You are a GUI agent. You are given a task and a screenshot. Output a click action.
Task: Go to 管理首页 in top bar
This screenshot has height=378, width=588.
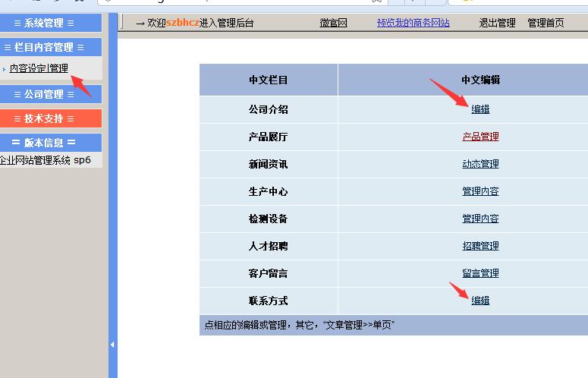click(x=546, y=23)
